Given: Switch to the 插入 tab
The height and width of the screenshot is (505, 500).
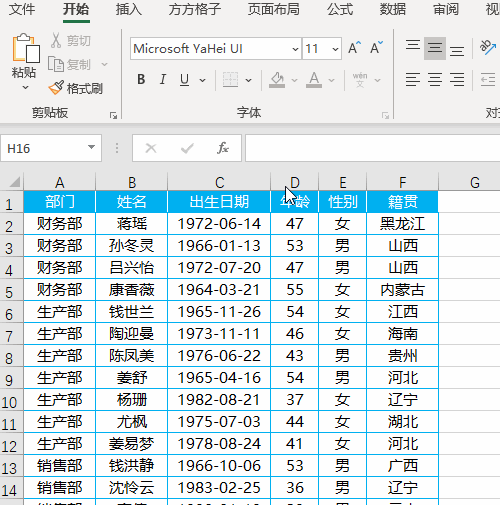Looking at the screenshot, I should pos(129,9).
